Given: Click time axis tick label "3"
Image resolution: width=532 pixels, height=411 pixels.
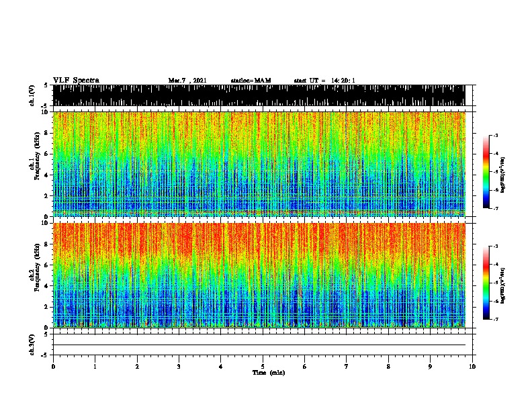Looking at the screenshot, I should click(x=179, y=367).
